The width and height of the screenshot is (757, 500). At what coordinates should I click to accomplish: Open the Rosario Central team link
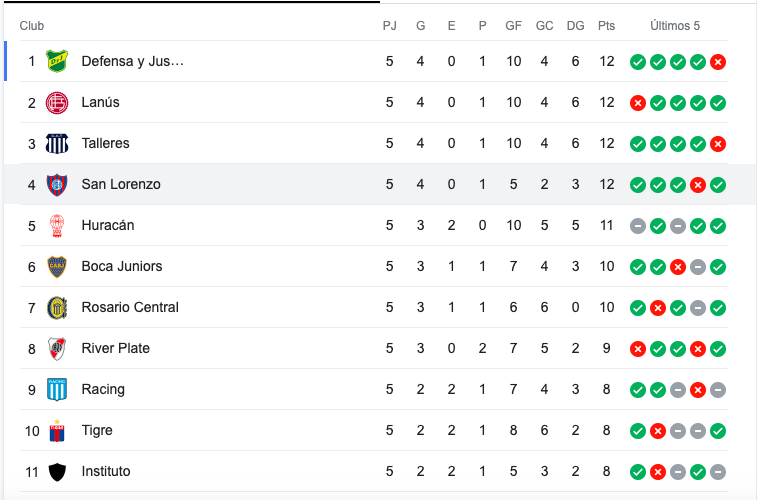(130, 307)
